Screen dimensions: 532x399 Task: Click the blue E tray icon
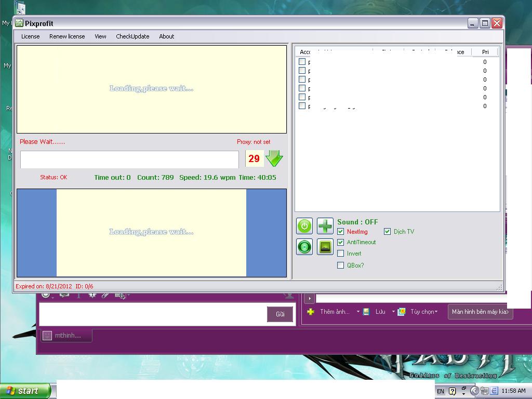495,391
